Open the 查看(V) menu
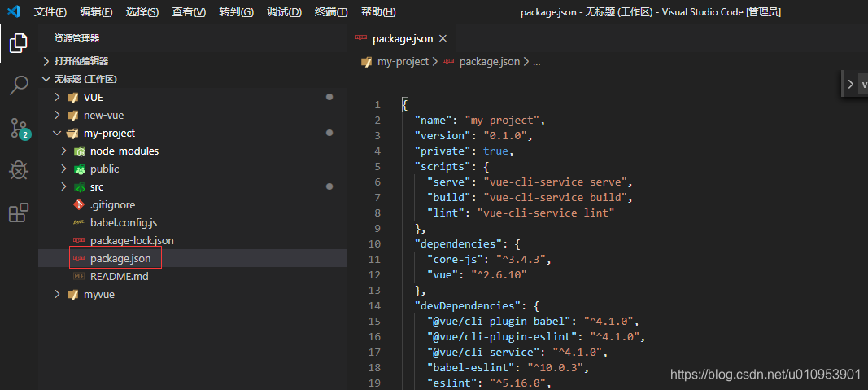The height and width of the screenshot is (390, 868). (189, 11)
